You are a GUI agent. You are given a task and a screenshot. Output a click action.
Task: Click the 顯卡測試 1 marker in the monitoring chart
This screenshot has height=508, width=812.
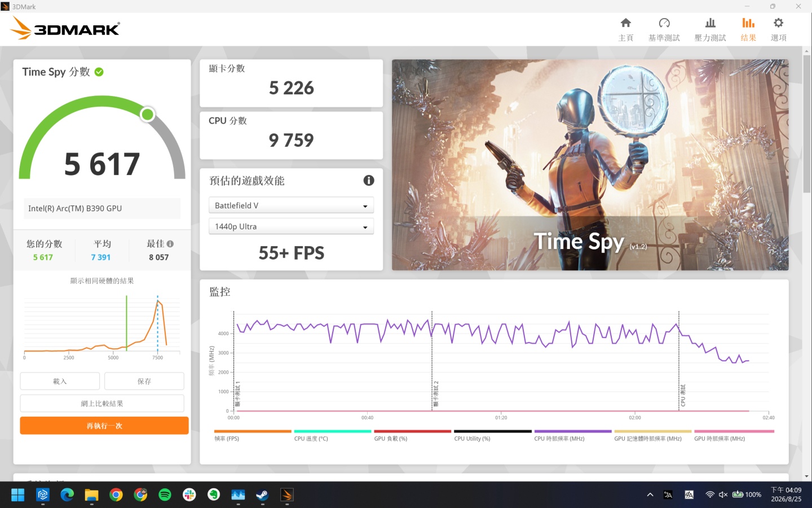pyautogui.click(x=237, y=394)
